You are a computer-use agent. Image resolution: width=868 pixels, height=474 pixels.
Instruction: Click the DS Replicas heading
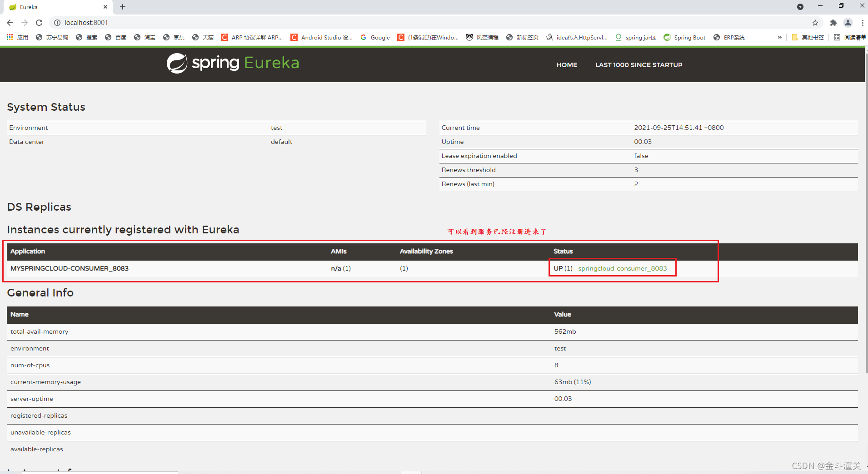(39, 207)
